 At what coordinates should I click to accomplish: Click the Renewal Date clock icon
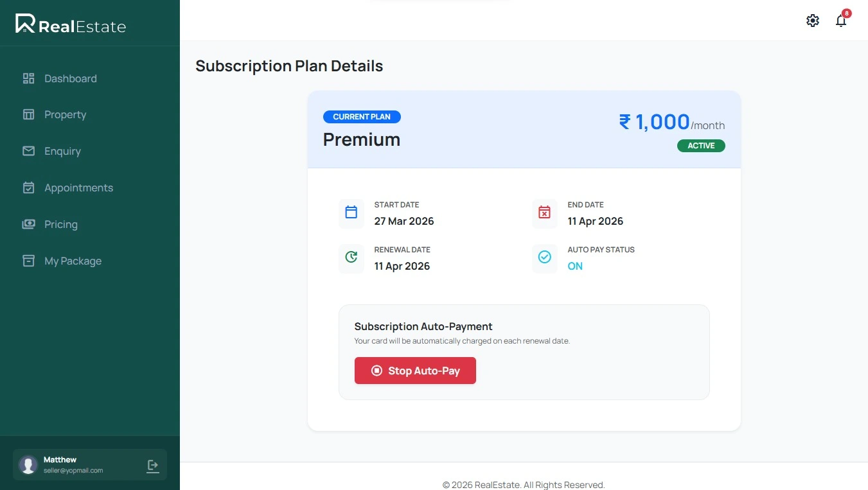point(351,258)
